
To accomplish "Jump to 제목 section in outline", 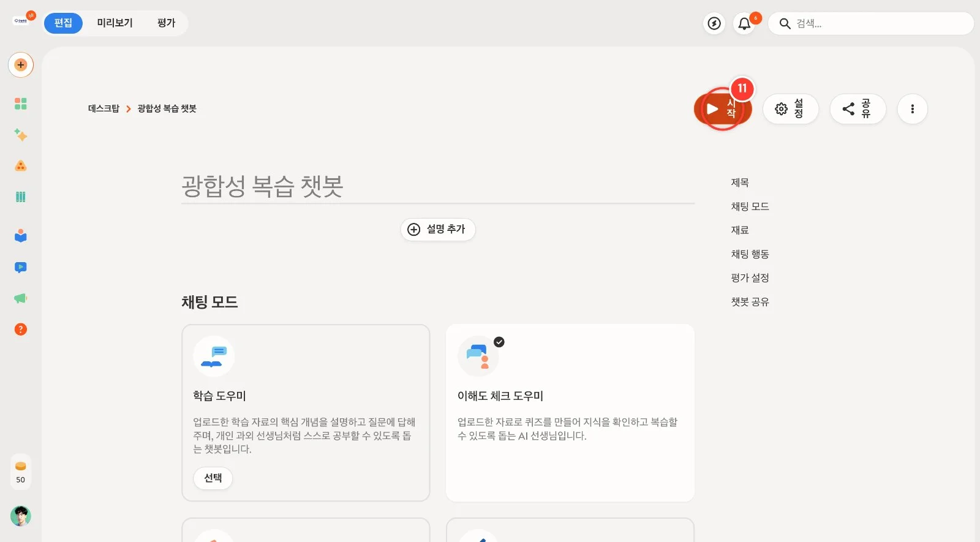I will pos(740,183).
